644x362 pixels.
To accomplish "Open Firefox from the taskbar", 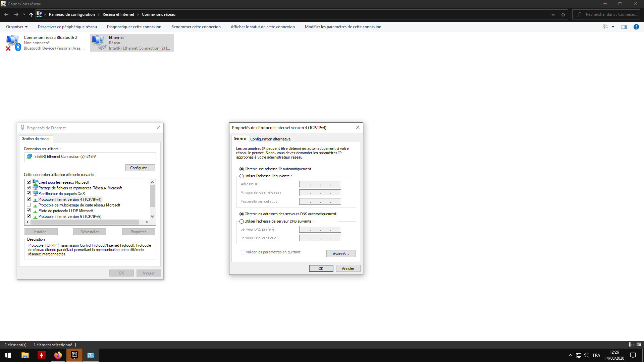I will click(58, 355).
